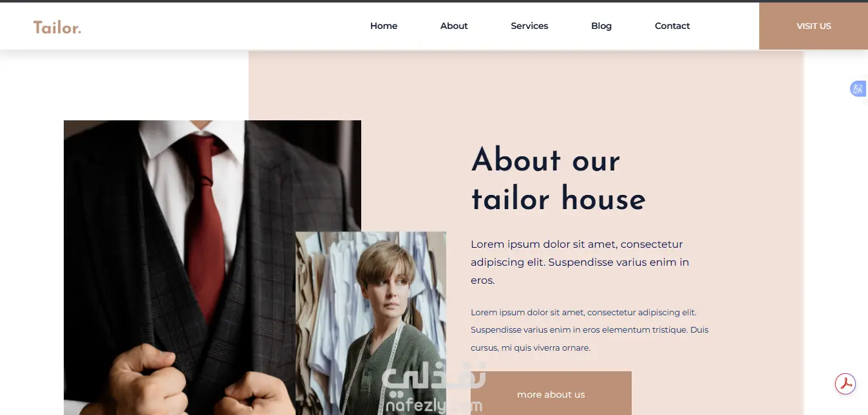Click the Tailor. logo
Viewport: 868px width, 415px height.
click(x=57, y=27)
